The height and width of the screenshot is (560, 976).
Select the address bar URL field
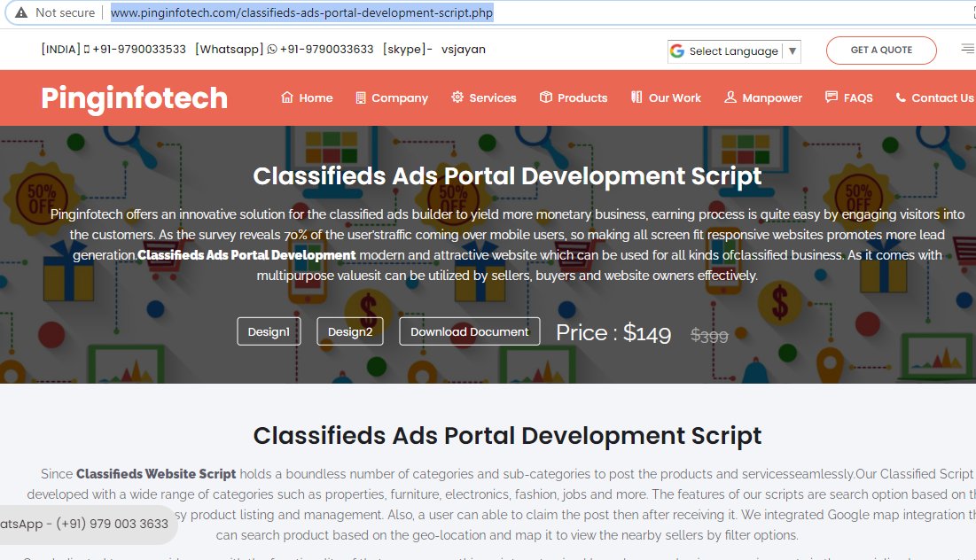point(302,12)
